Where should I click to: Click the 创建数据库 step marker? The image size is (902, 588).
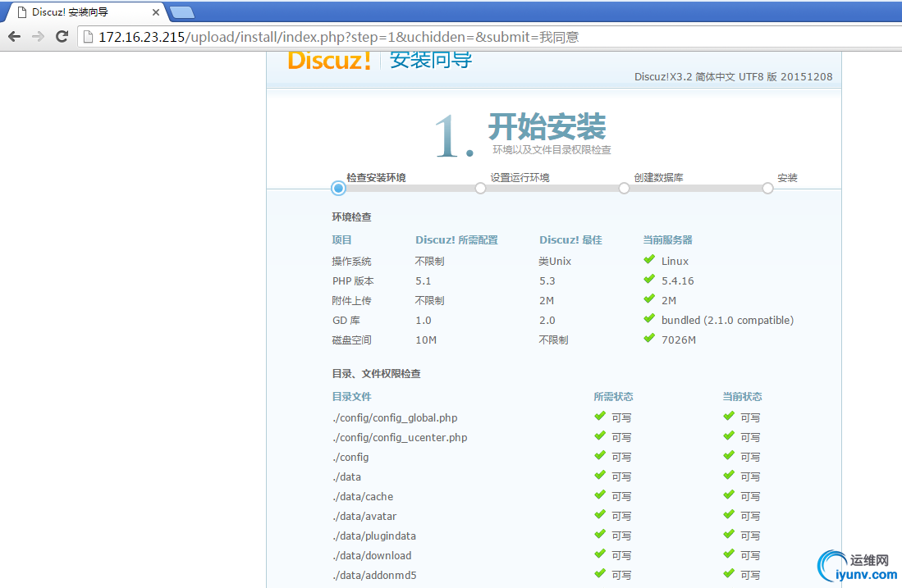coord(624,188)
